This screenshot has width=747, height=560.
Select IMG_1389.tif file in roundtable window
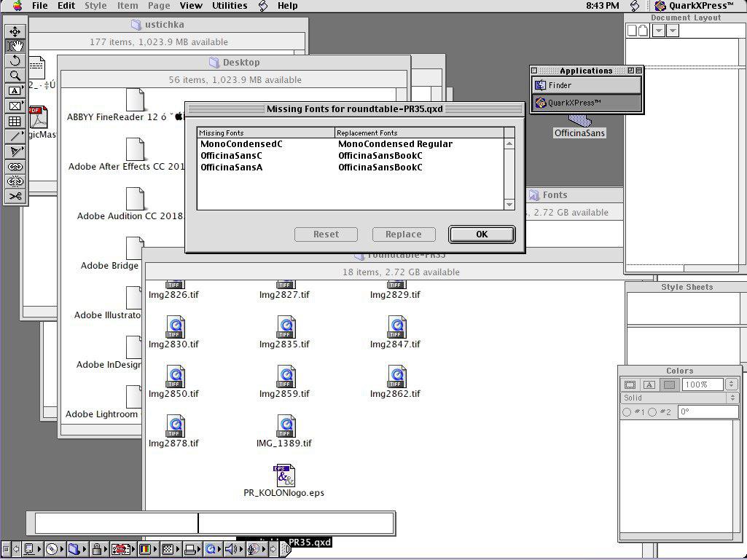284,431
